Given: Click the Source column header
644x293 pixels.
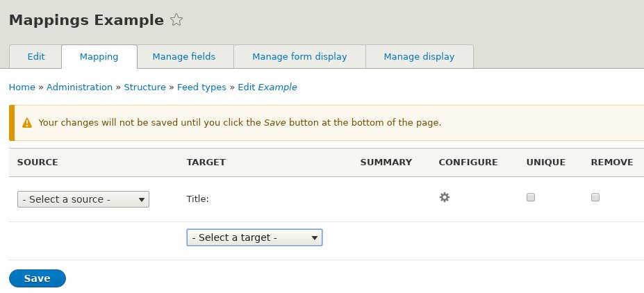Looking at the screenshot, I should (38, 162).
